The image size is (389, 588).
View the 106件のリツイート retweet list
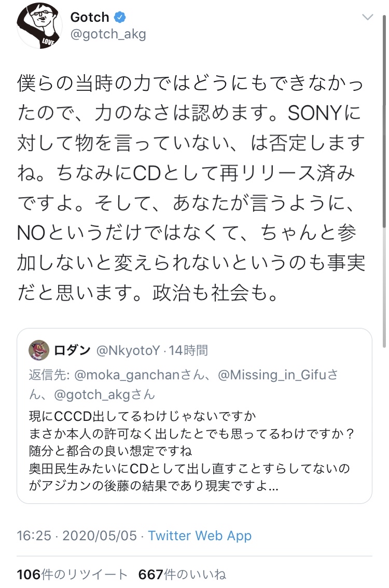click(72, 575)
